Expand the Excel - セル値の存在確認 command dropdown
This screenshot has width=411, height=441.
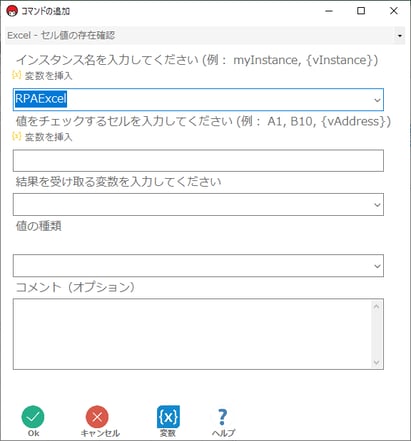pyautogui.click(x=399, y=35)
